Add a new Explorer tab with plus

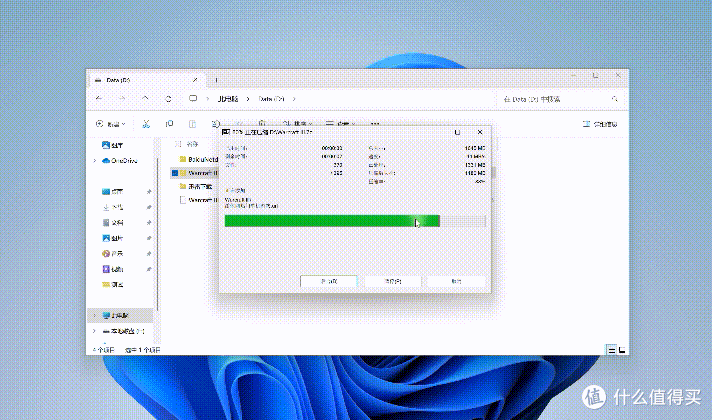click(x=217, y=80)
